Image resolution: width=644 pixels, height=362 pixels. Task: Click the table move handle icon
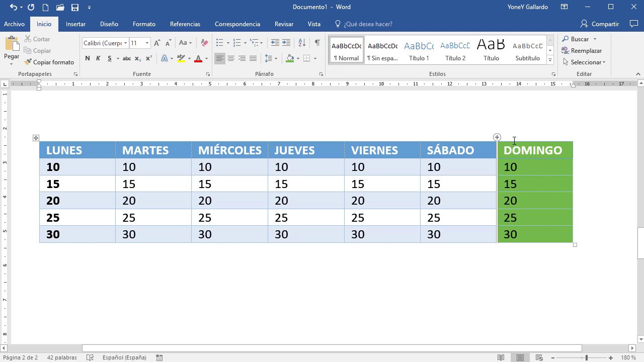(36, 138)
